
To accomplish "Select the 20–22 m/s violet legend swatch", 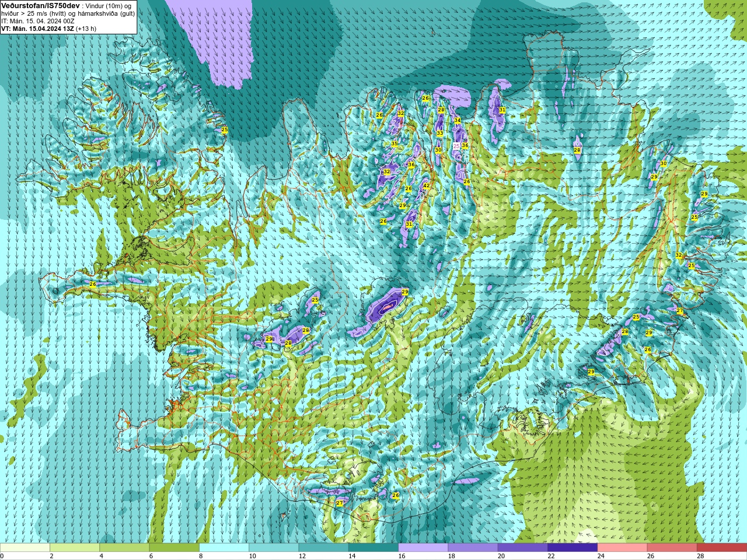I will 523,548.
